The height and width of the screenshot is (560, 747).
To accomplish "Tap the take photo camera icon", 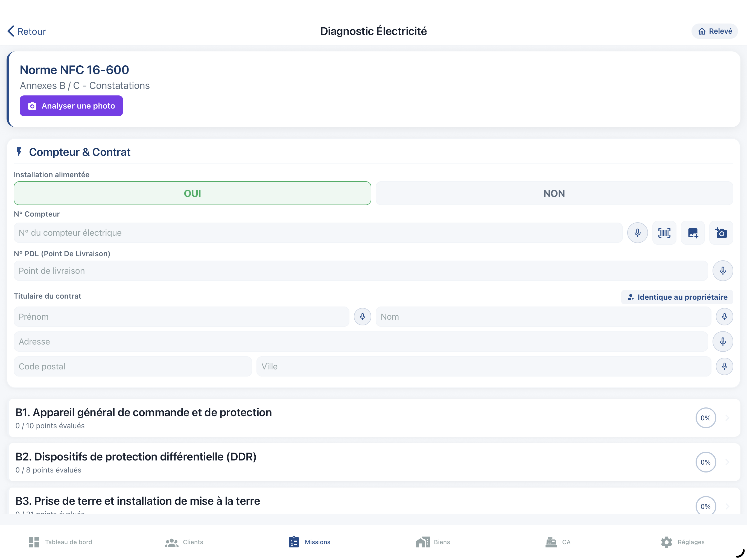I will [x=721, y=233].
